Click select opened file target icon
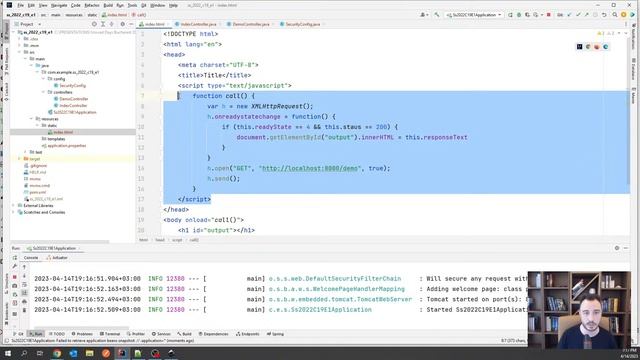640x360 pixels. 94,24
